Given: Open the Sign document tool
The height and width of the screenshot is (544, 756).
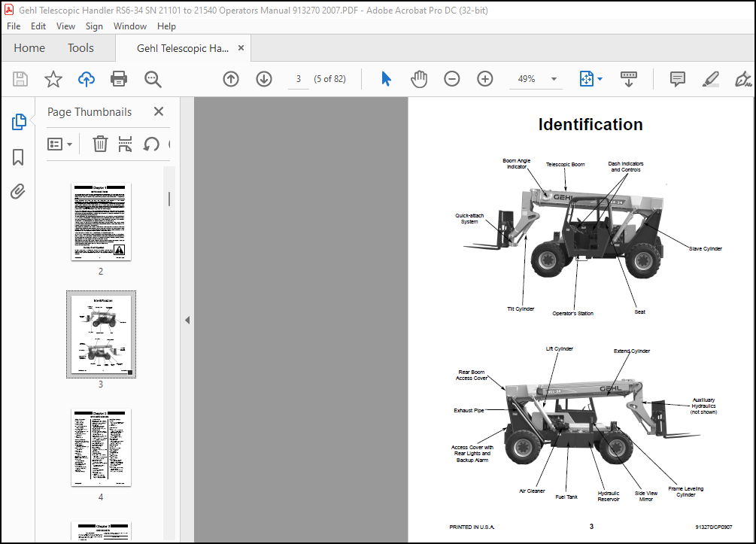Looking at the screenshot, I should coord(743,79).
